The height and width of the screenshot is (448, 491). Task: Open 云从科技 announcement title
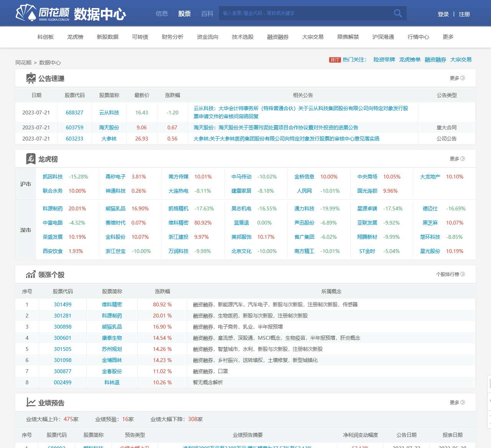coord(301,112)
